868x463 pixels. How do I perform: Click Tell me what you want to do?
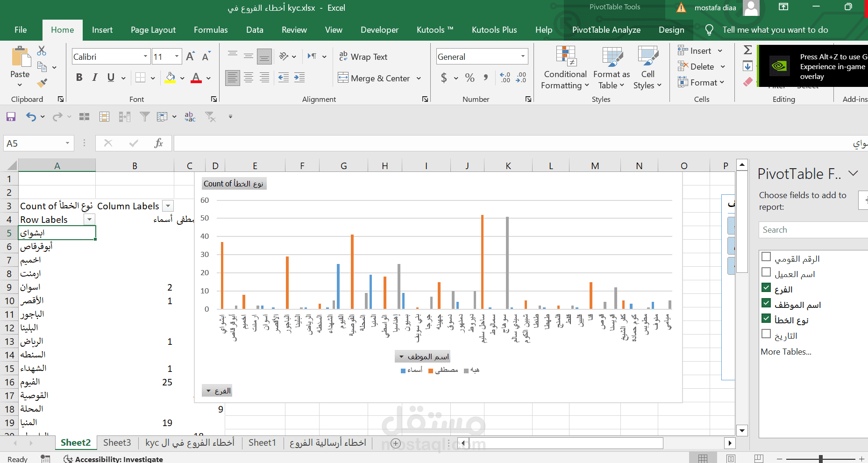(775, 30)
